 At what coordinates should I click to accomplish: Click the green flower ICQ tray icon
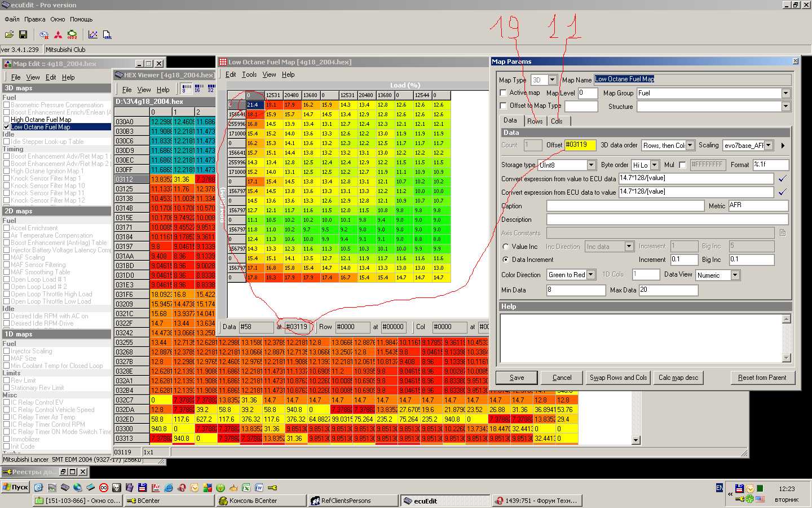click(749, 499)
